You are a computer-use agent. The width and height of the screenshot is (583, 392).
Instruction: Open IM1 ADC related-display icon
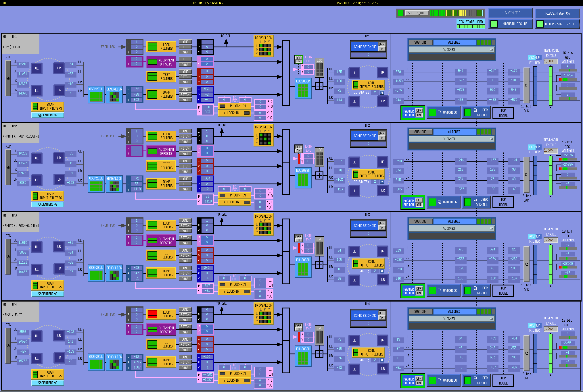coord(8,78)
